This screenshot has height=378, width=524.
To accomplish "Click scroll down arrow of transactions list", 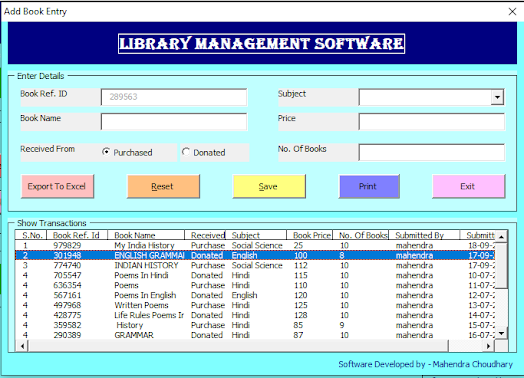I will pyautogui.click(x=501, y=333).
